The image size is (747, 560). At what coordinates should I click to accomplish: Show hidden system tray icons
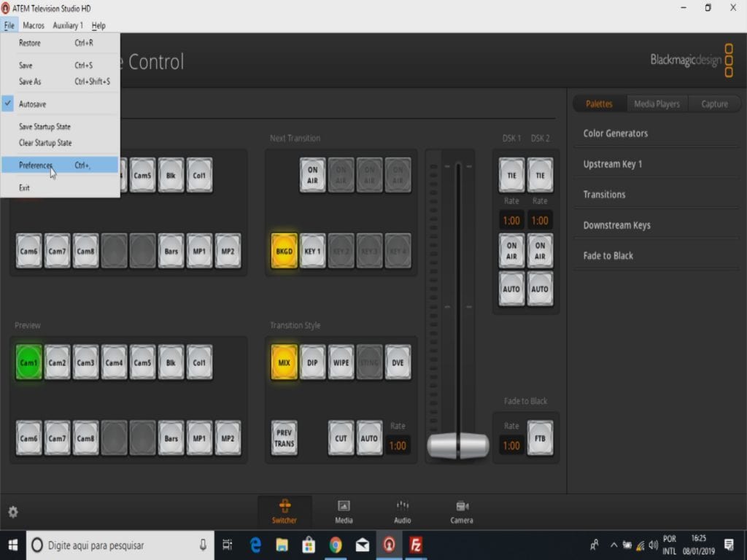pyautogui.click(x=614, y=545)
